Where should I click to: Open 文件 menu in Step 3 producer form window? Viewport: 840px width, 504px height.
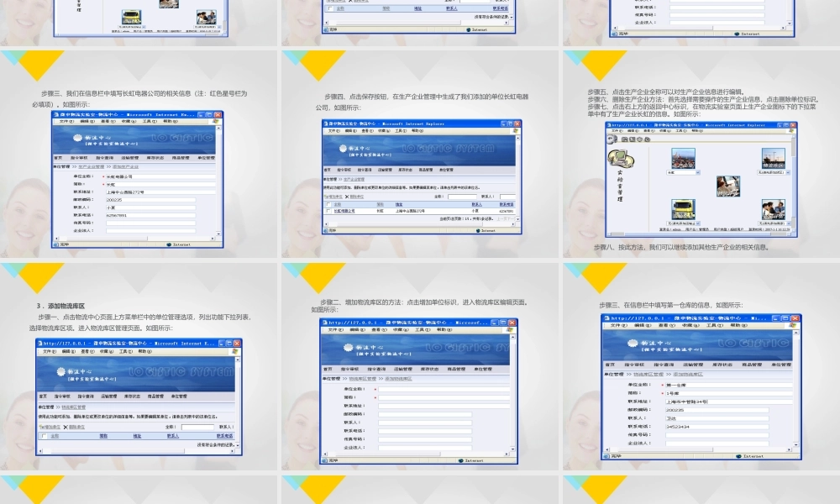[x=65, y=121]
